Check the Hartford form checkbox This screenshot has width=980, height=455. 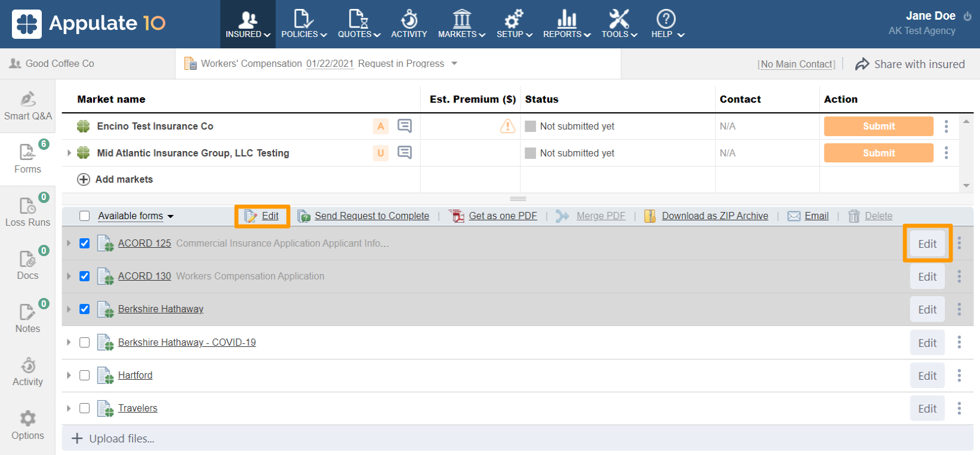coord(85,375)
